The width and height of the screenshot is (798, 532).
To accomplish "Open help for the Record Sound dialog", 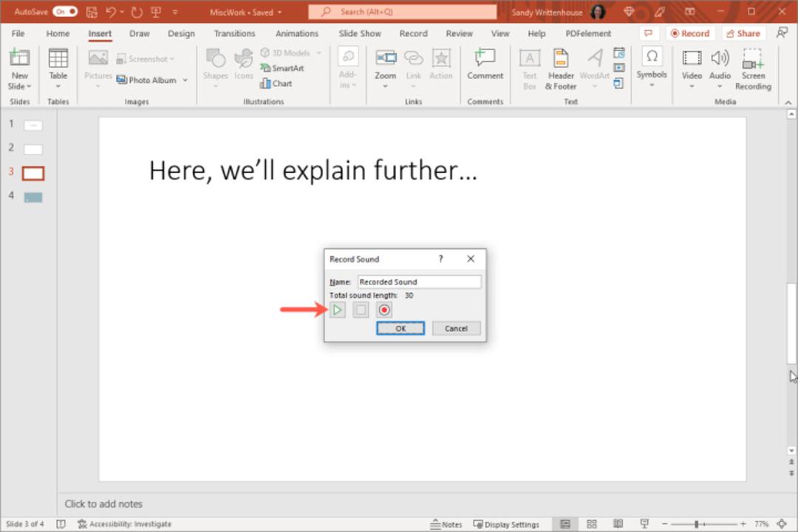I will (440, 259).
